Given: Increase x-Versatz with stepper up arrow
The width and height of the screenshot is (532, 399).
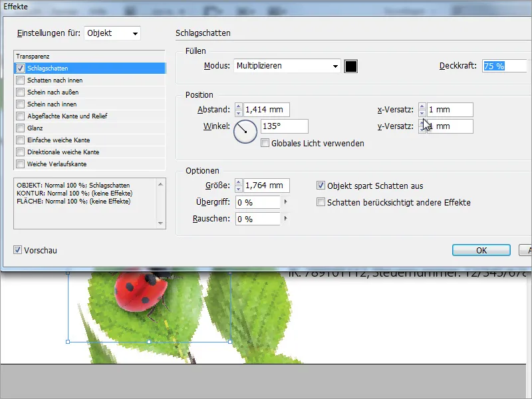Looking at the screenshot, I should (x=422, y=106).
